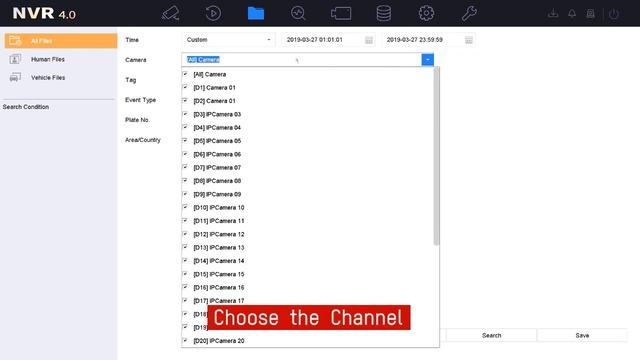Image resolution: width=640 pixels, height=360 pixels.
Task: Toggle [D13] IPCamera 13 checkbox
Action: click(x=185, y=247)
